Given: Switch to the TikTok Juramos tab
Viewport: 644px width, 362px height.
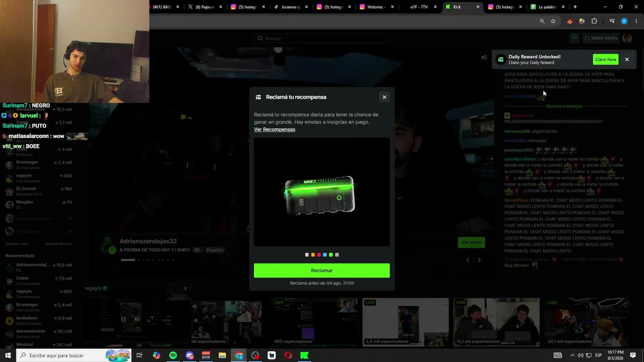Looking at the screenshot, I should [291, 7].
